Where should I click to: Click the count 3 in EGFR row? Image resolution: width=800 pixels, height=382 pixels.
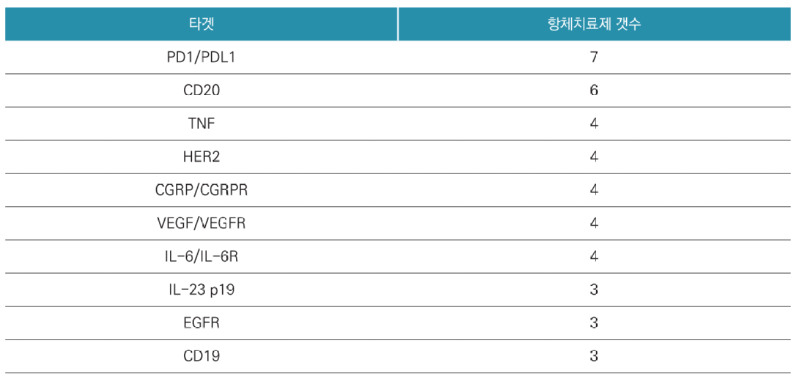tap(593, 323)
